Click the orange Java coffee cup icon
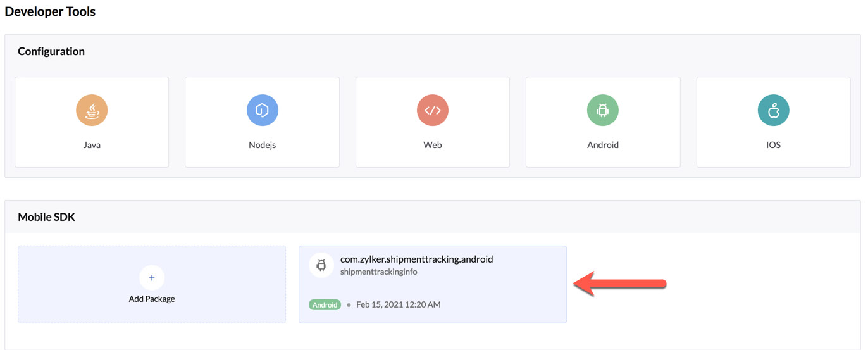The width and height of the screenshot is (868, 350). click(x=92, y=110)
